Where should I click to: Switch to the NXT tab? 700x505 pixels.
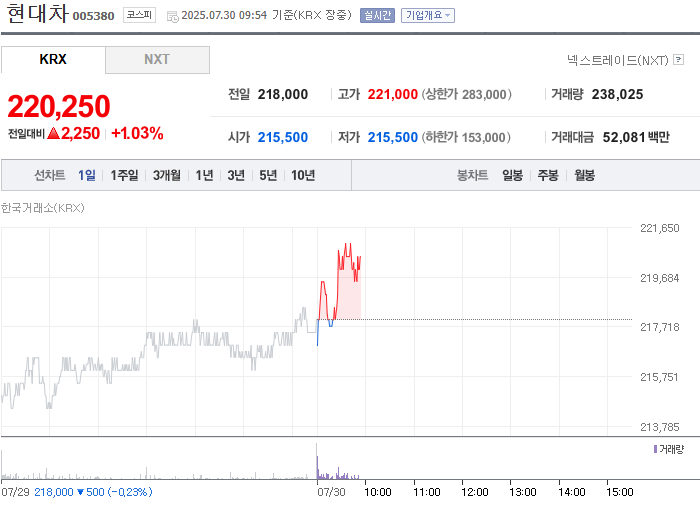tap(157, 59)
